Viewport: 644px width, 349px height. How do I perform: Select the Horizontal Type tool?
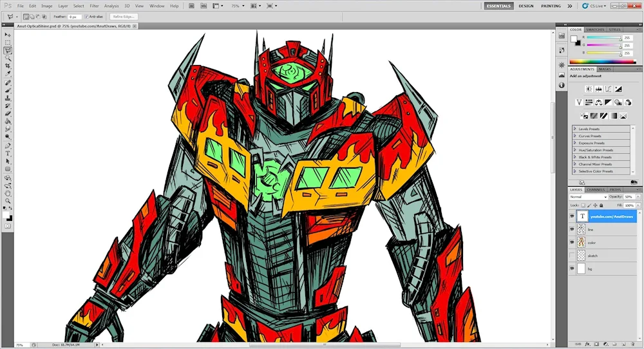(8, 153)
